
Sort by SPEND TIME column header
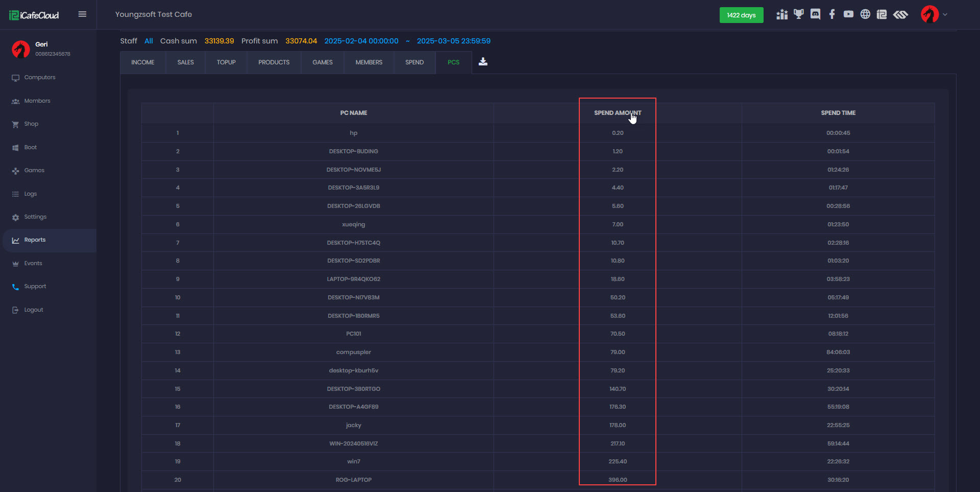pos(838,113)
